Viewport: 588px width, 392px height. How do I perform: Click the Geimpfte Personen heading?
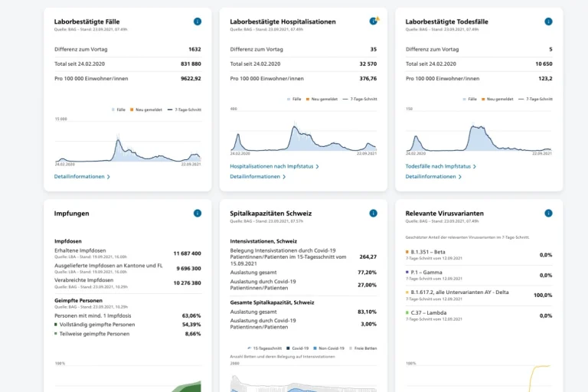[x=78, y=300]
